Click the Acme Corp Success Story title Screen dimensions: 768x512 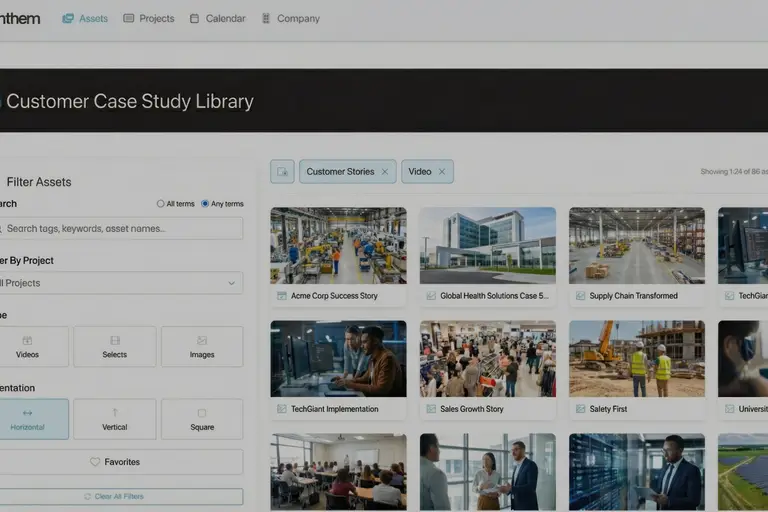point(334,296)
